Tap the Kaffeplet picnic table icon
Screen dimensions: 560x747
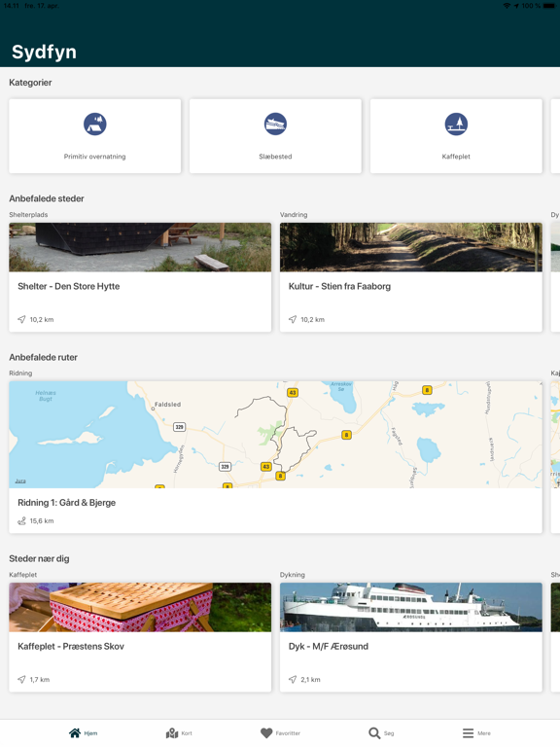pyautogui.click(x=456, y=124)
